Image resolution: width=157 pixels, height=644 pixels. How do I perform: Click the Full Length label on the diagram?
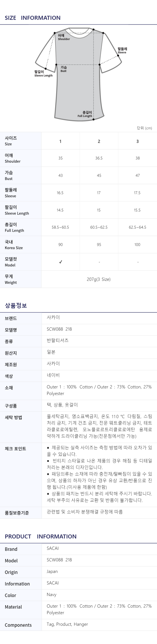[x=85, y=114]
